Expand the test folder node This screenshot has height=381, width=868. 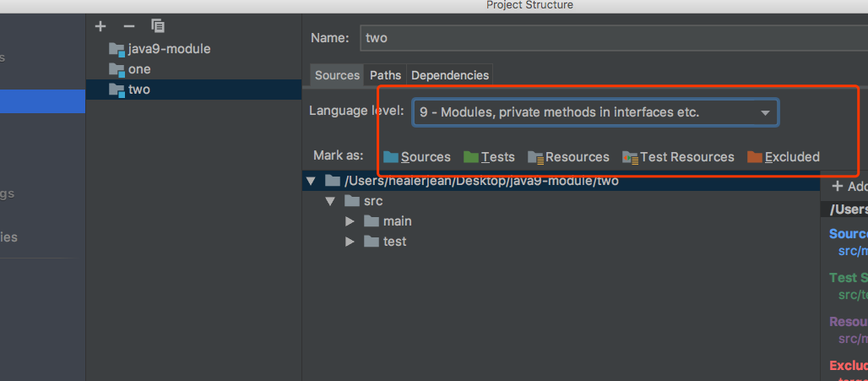pyautogui.click(x=350, y=242)
